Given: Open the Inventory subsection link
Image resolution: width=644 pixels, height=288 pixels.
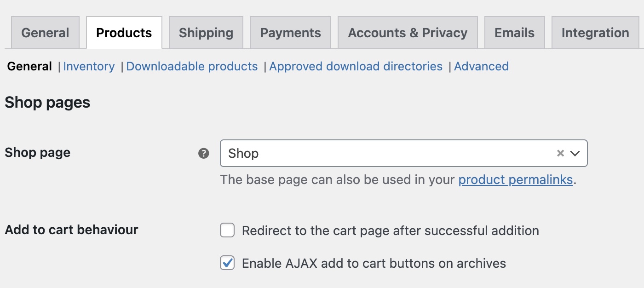Looking at the screenshot, I should [x=89, y=66].
